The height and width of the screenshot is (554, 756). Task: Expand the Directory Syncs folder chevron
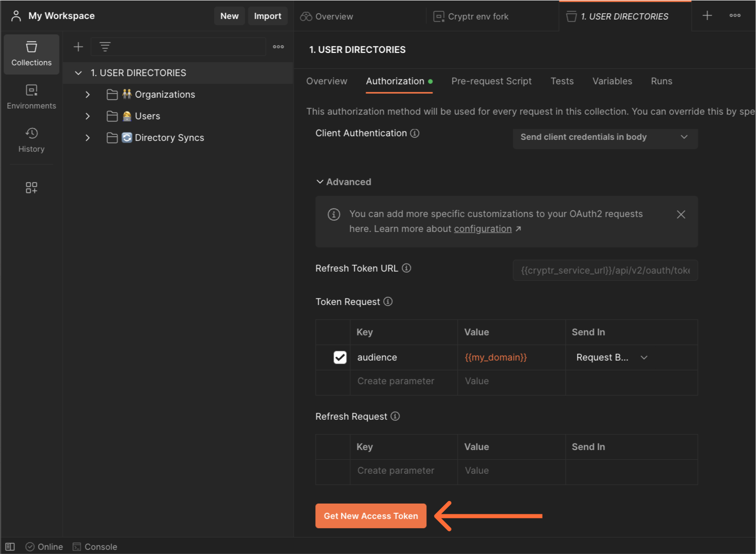[87, 138]
